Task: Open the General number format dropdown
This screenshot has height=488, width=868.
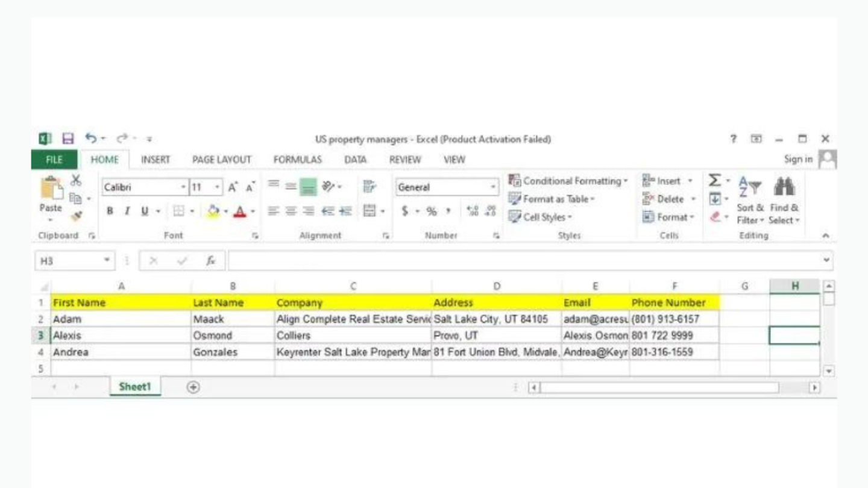Action: click(x=494, y=187)
